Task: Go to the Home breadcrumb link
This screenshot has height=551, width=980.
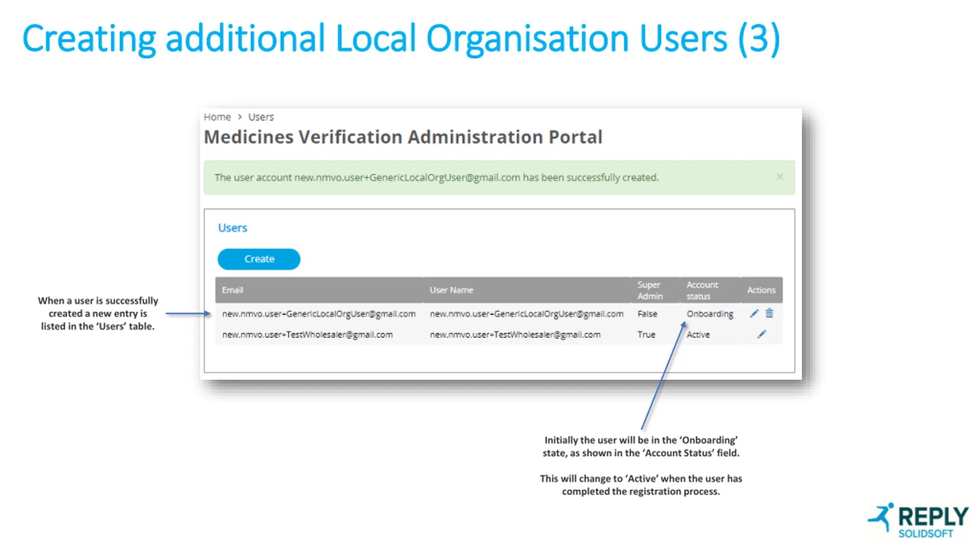Action: (217, 117)
